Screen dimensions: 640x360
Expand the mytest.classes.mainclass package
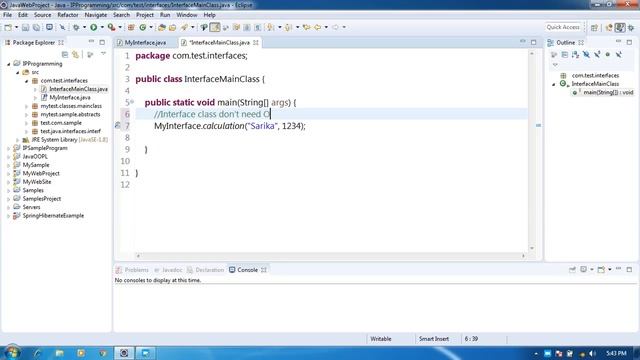27,106
